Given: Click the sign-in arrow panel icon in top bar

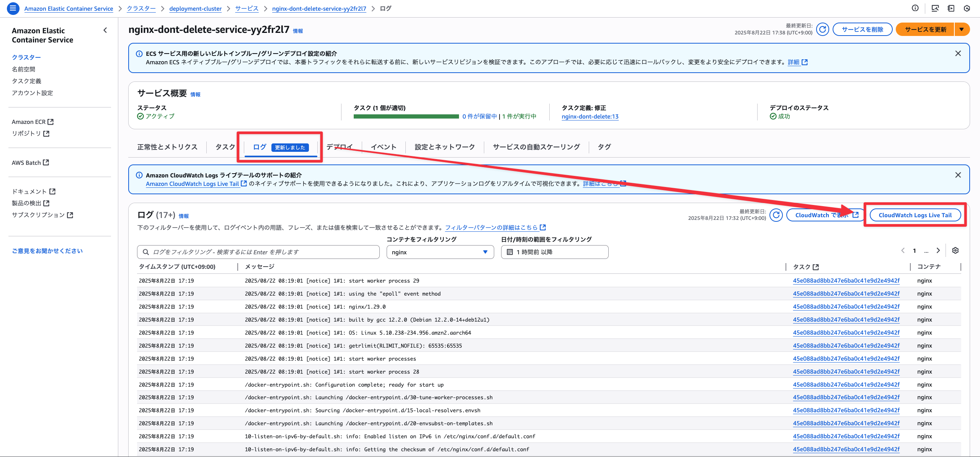Looking at the screenshot, I should click(x=951, y=8).
